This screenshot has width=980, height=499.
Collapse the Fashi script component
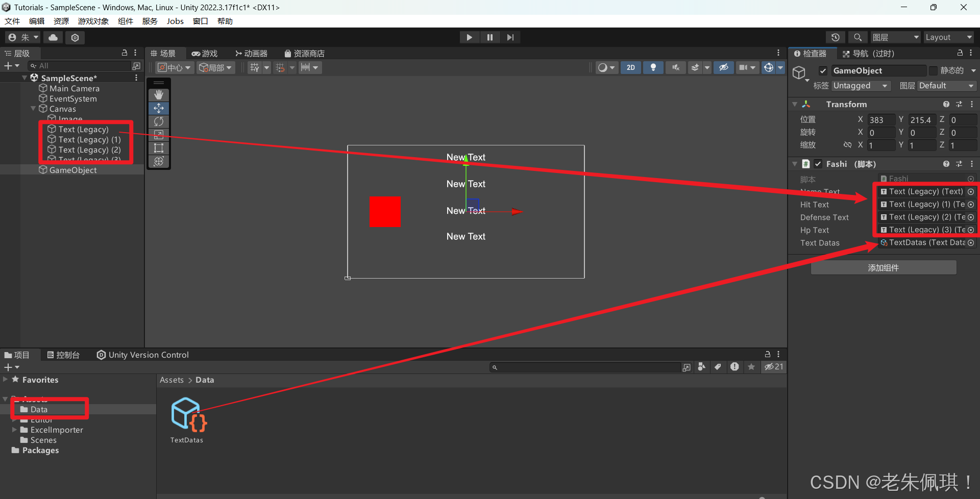coord(795,164)
